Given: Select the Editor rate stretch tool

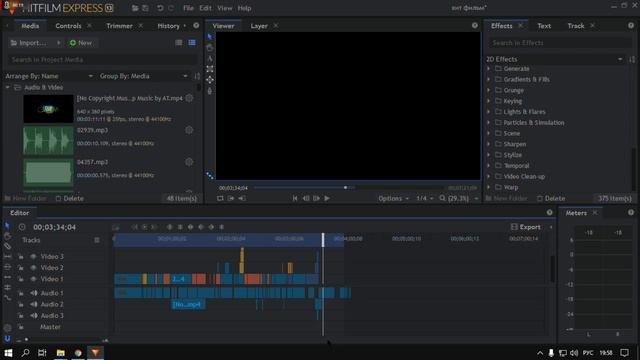Looking at the screenshot, I should pyautogui.click(x=7, y=298).
